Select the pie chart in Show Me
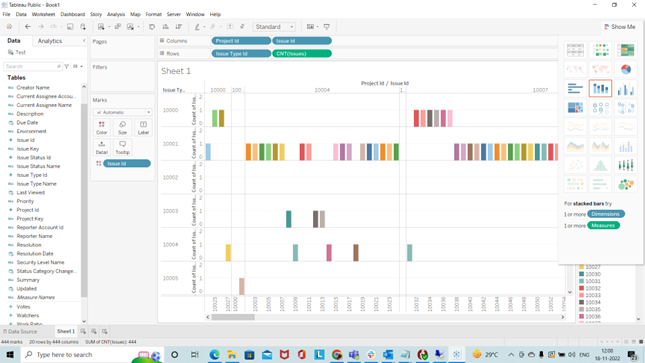The image size is (645, 363). 625,69
